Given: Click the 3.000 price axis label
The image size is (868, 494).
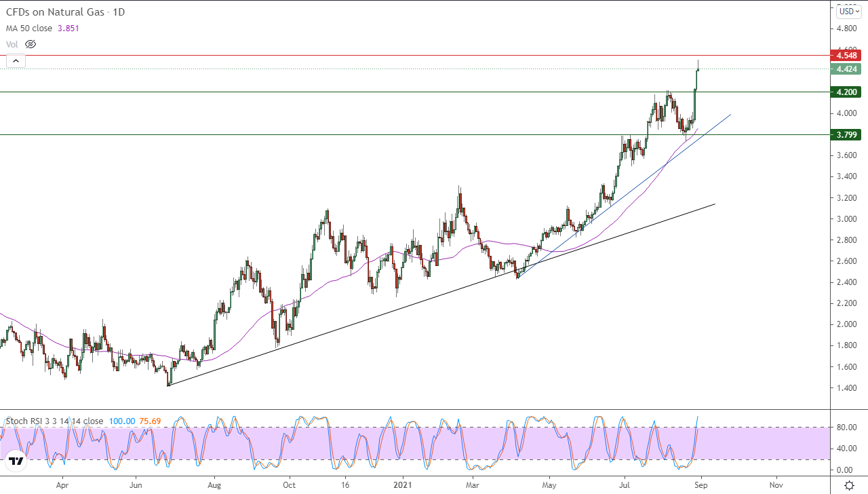Looking at the screenshot, I should click(x=848, y=219).
